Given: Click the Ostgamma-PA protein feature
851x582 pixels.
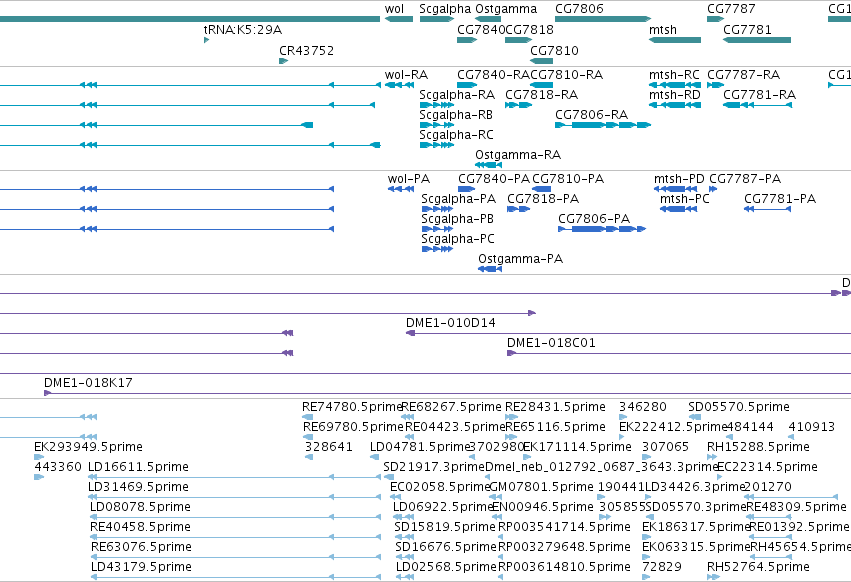Looking at the screenshot, I should [490, 270].
